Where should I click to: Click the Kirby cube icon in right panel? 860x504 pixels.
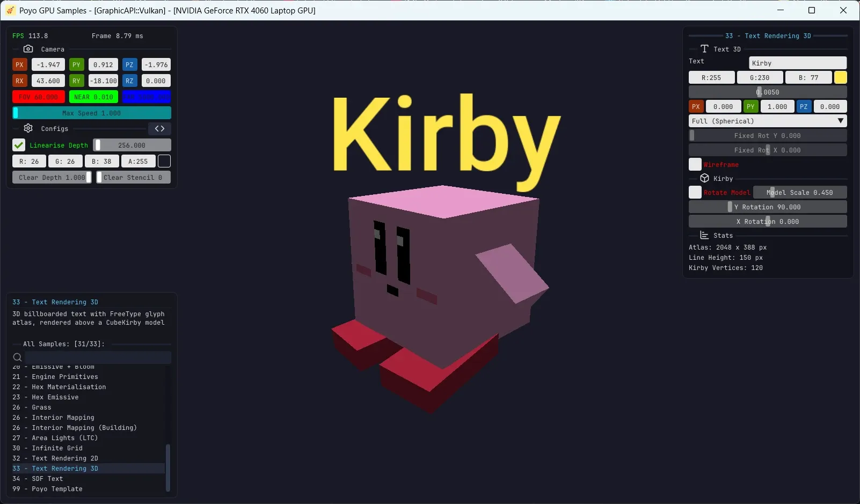click(x=704, y=178)
